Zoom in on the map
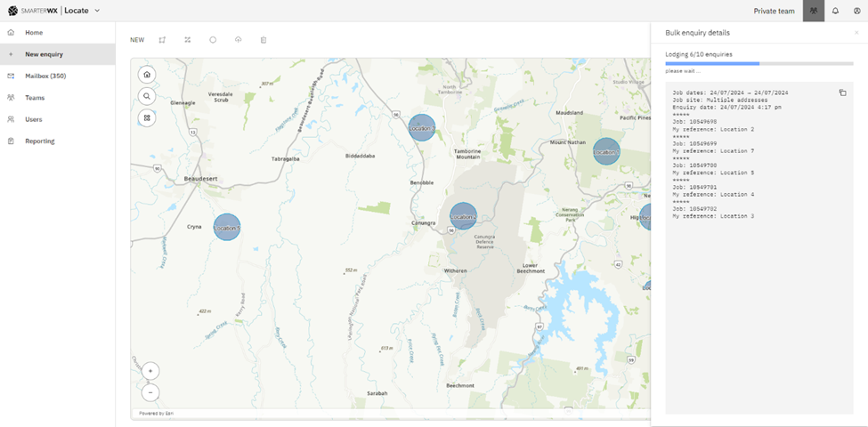 coord(150,371)
